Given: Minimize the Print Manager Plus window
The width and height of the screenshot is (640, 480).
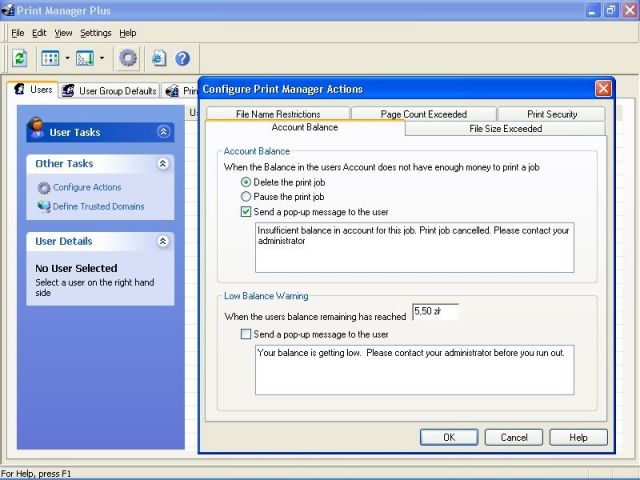Looking at the screenshot, I should 591,10.
